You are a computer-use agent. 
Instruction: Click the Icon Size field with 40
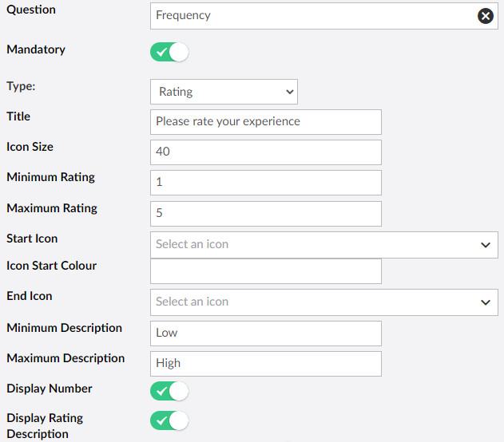(x=266, y=152)
